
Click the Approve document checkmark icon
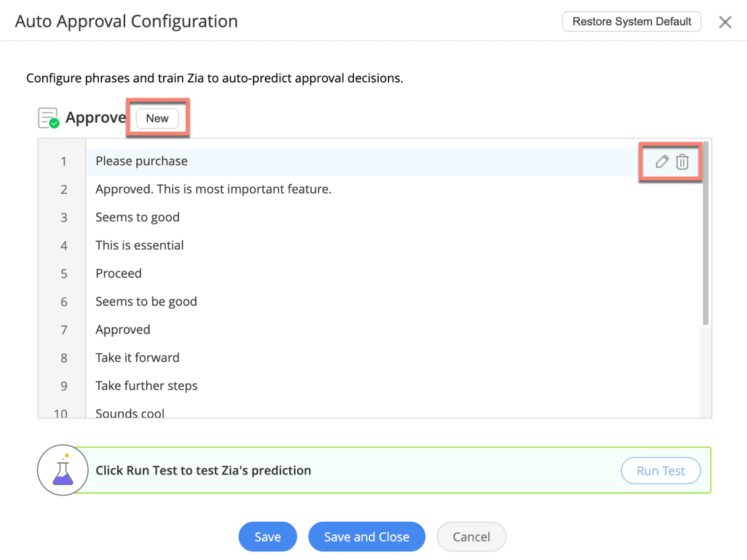click(49, 119)
